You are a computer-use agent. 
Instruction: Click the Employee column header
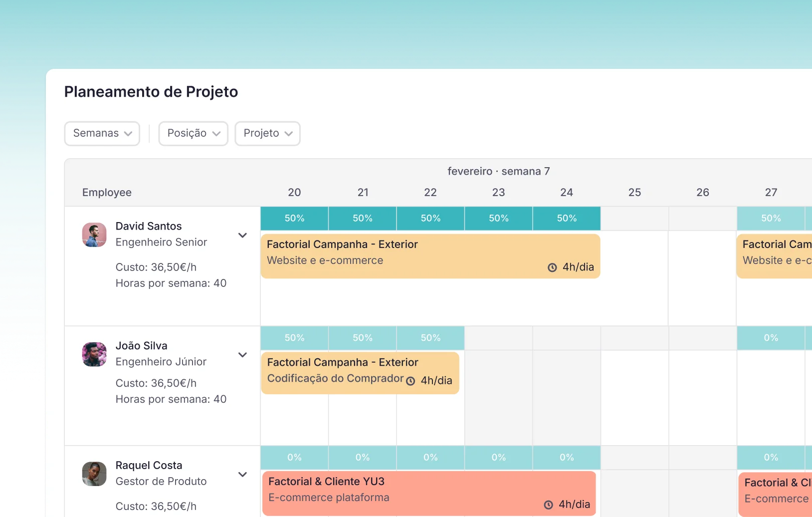pos(107,193)
